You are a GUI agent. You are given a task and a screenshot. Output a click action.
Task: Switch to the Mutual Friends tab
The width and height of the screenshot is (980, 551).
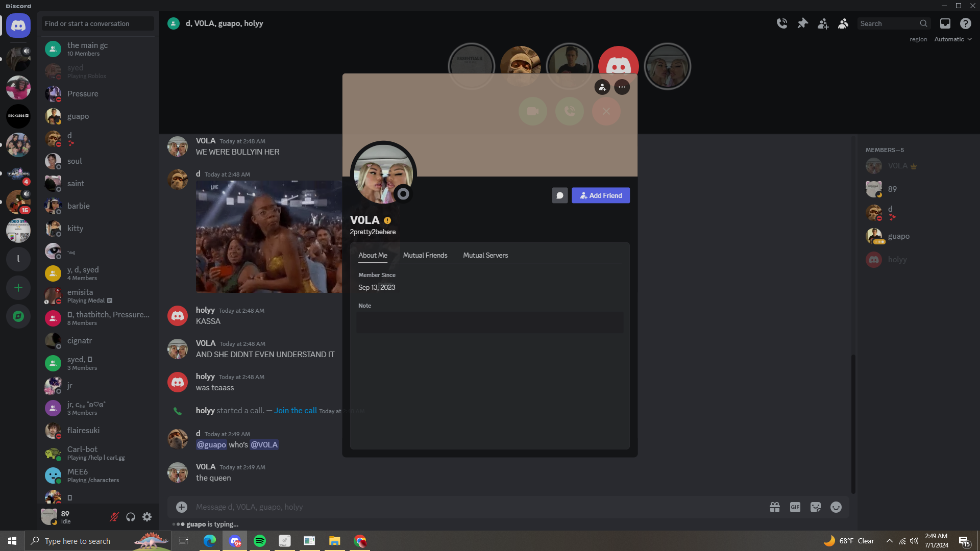425,255
